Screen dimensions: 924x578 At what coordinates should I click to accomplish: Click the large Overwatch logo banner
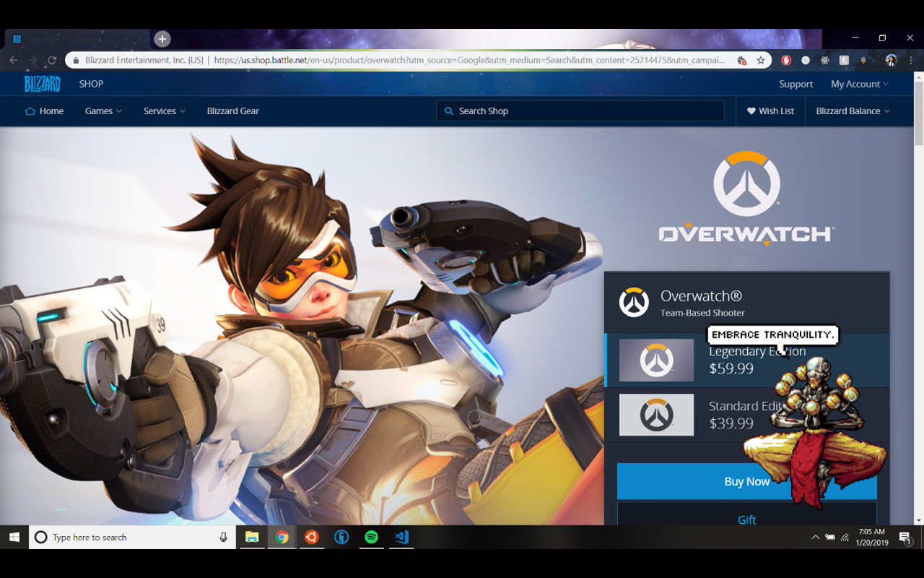coord(746,199)
